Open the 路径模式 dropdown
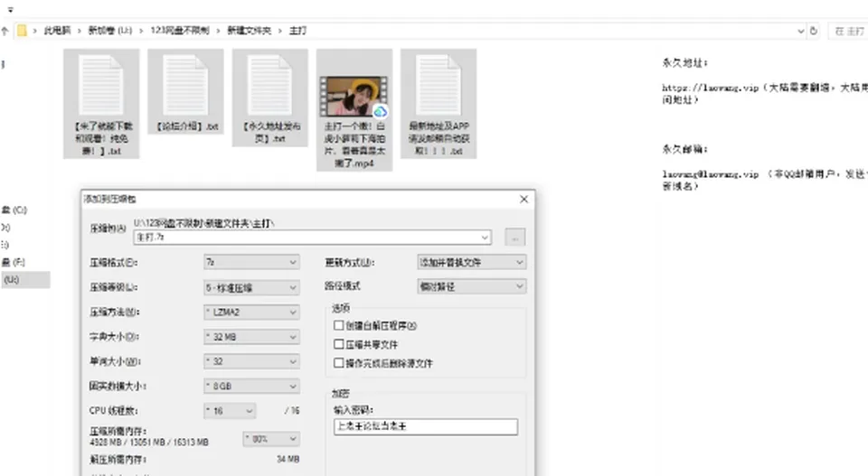This screenshot has height=476, width=868. coord(472,286)
